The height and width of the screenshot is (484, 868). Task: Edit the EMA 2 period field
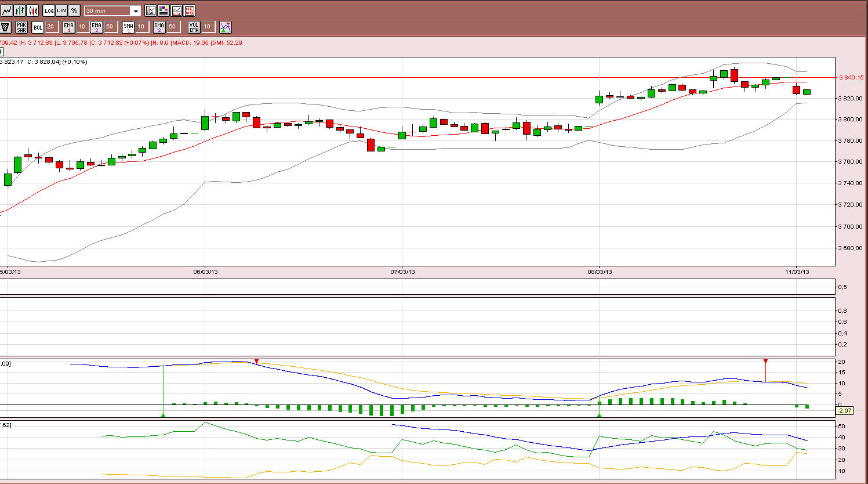point(110,27)
